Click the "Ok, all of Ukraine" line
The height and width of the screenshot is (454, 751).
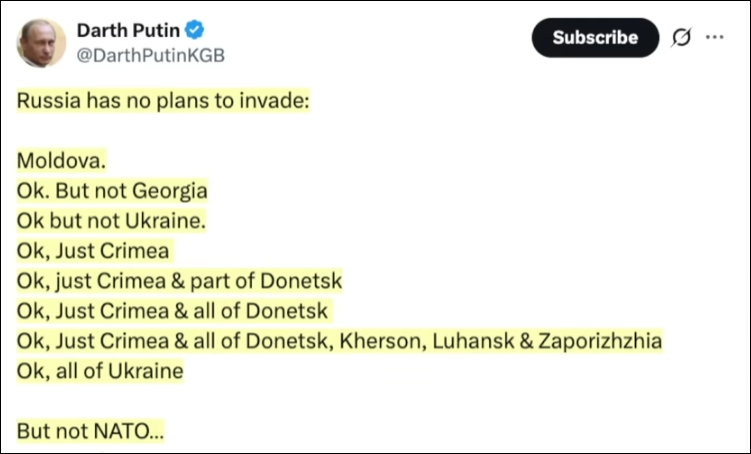click(100, 371)
